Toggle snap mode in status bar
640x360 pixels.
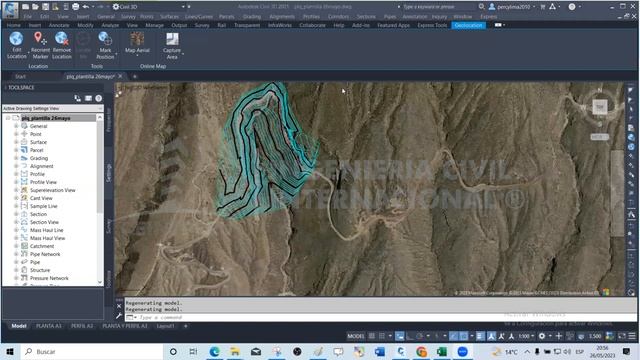(382, 336)
